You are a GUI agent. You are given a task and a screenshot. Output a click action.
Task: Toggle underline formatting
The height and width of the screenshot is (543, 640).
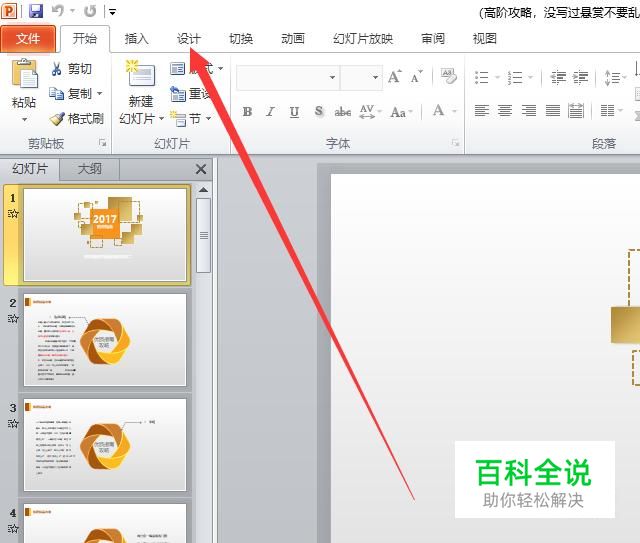coord(294,111)
